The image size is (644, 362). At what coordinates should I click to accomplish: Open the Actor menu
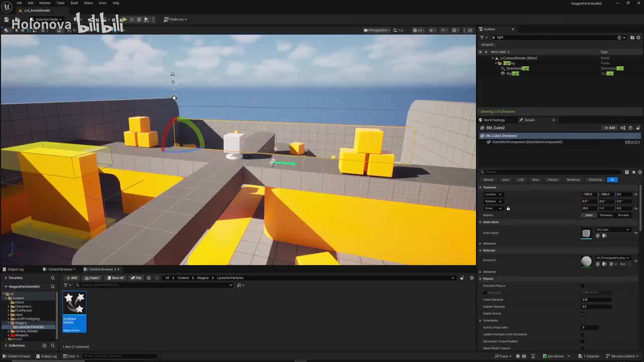[103, 3]
